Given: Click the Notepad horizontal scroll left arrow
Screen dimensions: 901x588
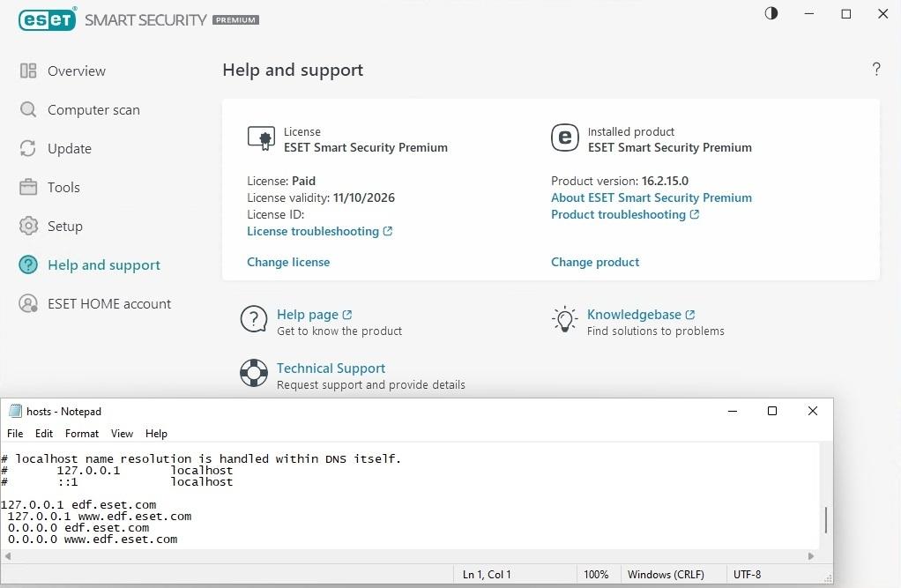Looking at the screenshot, I should 7,555.
